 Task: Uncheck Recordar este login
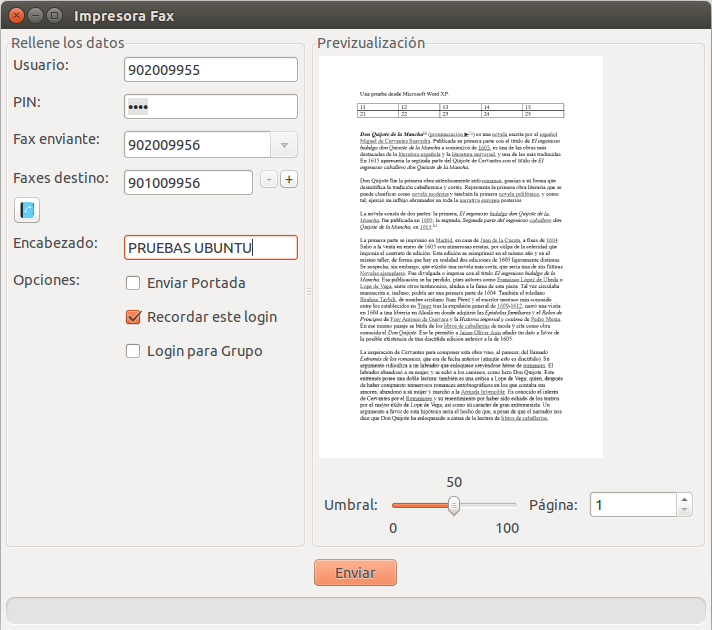(x=133, y=317)
